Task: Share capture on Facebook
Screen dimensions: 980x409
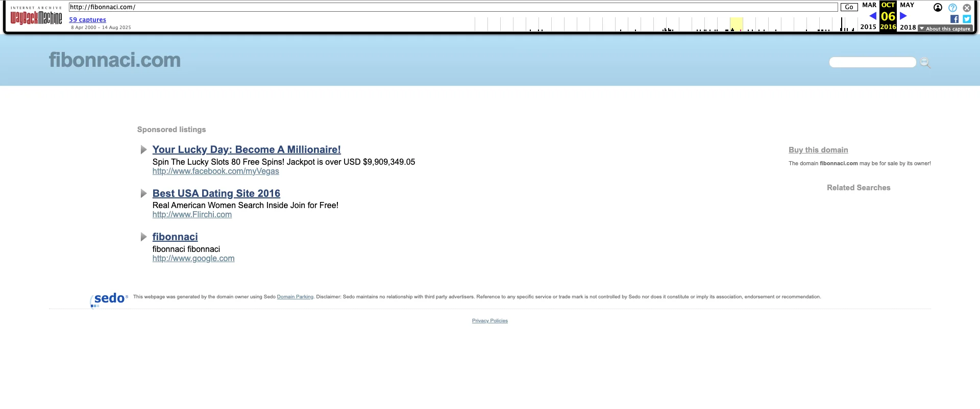Action: point(954,19)
